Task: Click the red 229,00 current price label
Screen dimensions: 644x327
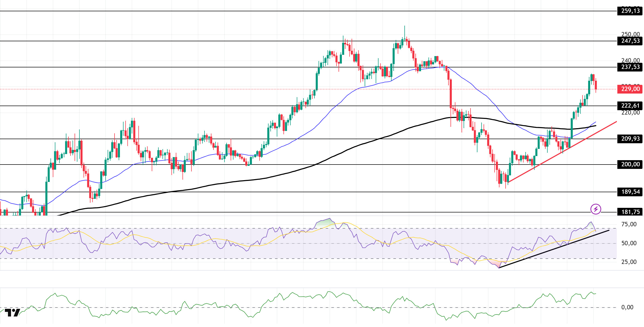Action: click(x=630, y=89)
